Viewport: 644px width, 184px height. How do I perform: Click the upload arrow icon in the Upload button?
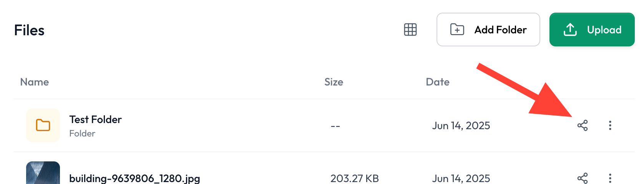(570, 30)
